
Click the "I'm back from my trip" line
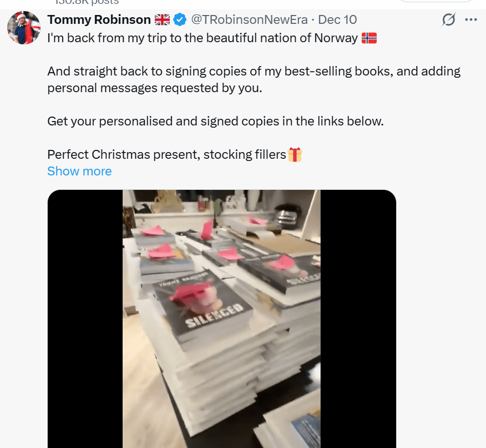[x=202, y=39]
